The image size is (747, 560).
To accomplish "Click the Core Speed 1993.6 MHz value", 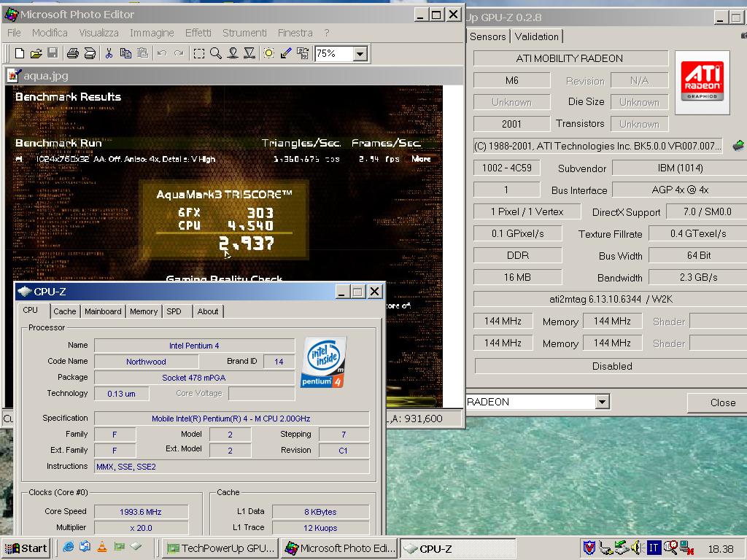I will [141, 512].
